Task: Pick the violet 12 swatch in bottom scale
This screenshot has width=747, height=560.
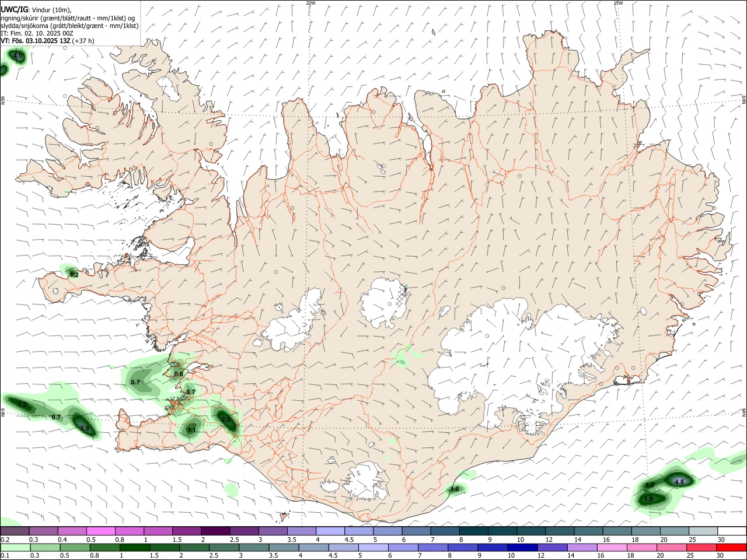Action: click(x=551, y=547)
